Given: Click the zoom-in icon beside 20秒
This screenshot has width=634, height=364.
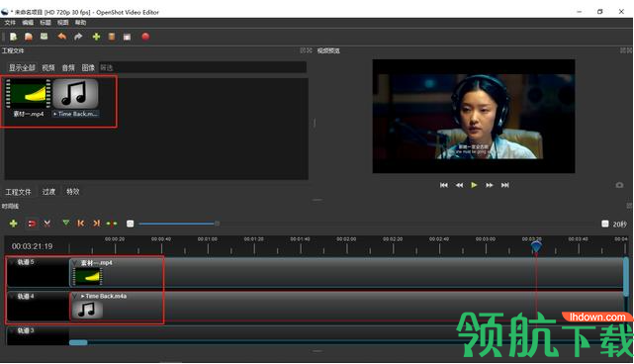Looking at the screenshot, I should (x=605, y=224).
